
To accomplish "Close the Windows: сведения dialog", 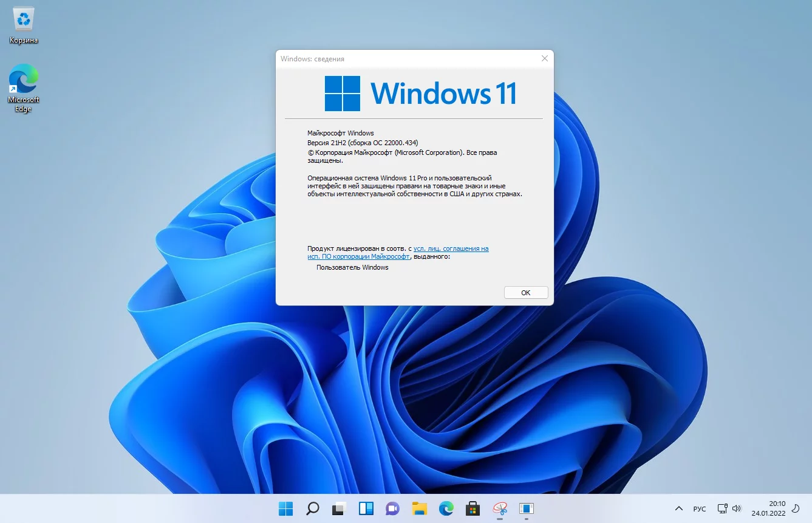I will pyautogui.click(x=544, y=59).
